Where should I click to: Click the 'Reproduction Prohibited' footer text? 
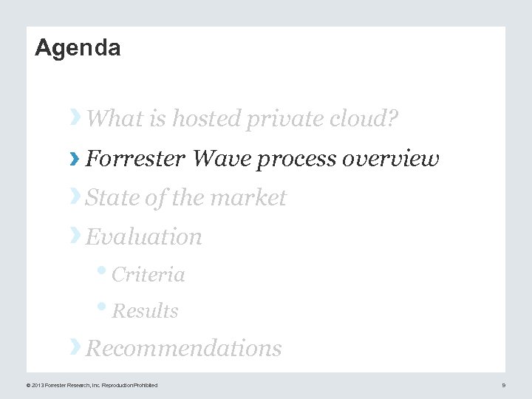(x=129, y=385)
